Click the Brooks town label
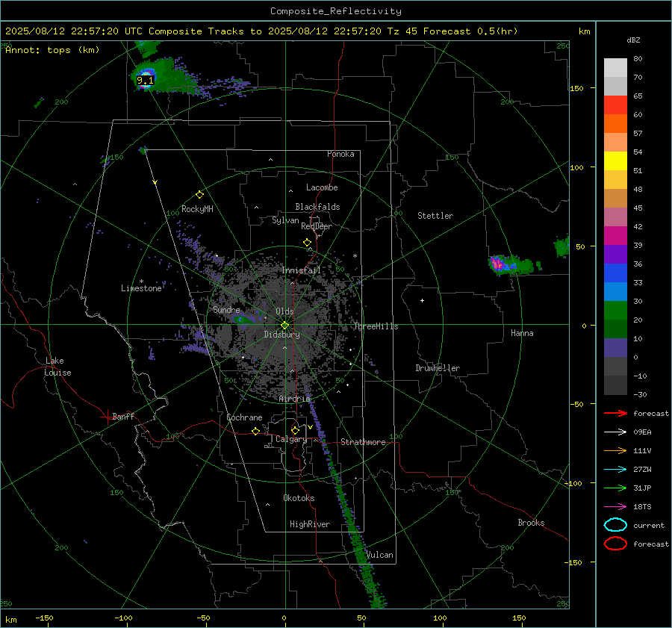 click(531, 523)
